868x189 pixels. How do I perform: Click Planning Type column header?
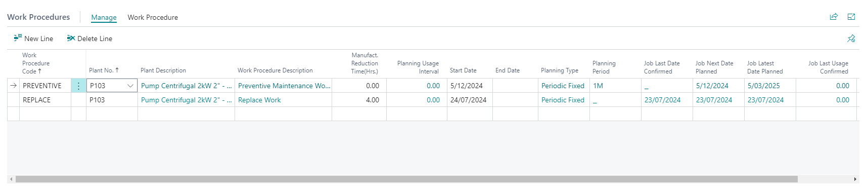pos(560,70)
